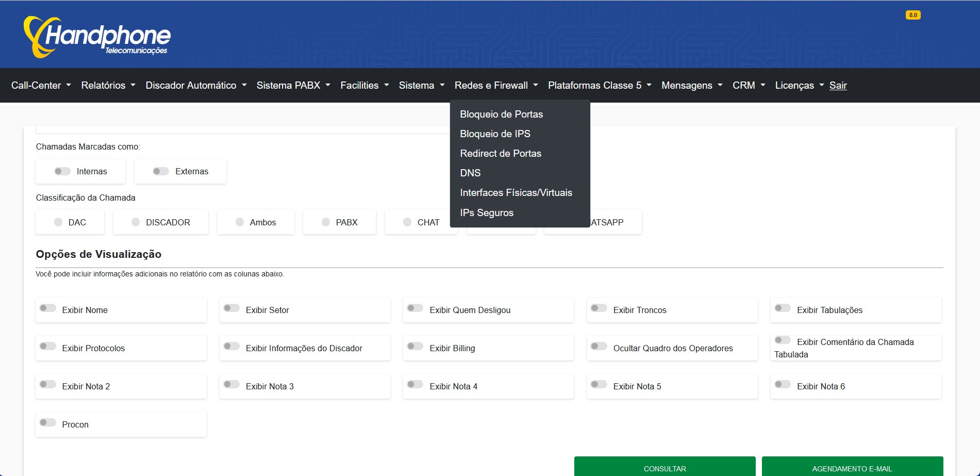Expand the Plataformas Classe 5 menu

(599, 86)
